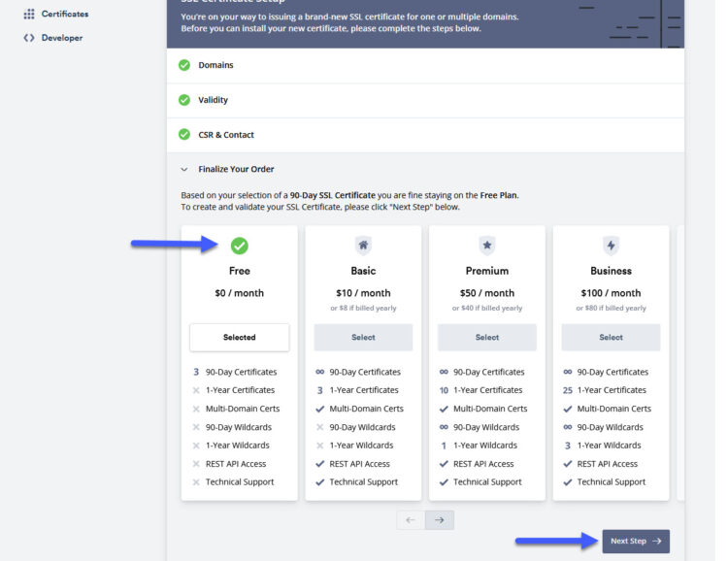Click the Next Step button
Image resolution: width=728 pixels, height=561 pixels.
click(x=636, y=541)
